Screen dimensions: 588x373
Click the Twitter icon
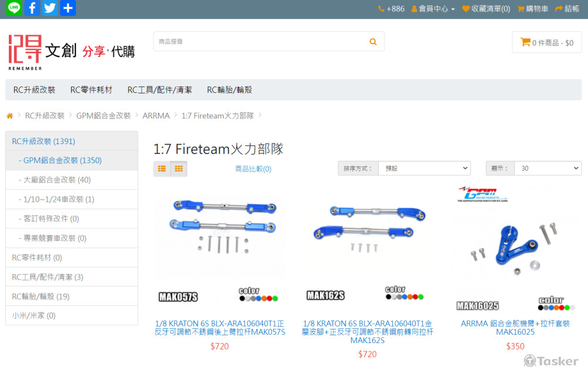coord(50,8)
